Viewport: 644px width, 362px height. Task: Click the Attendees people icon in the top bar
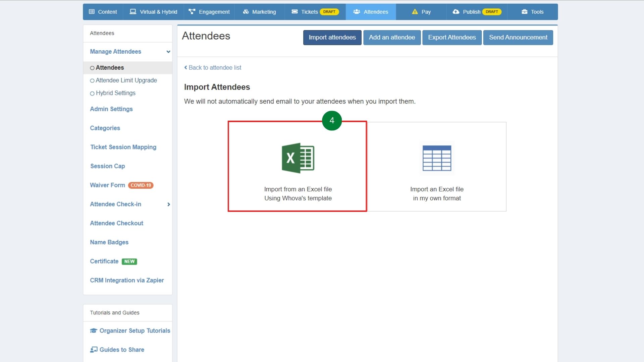point(357,12)
